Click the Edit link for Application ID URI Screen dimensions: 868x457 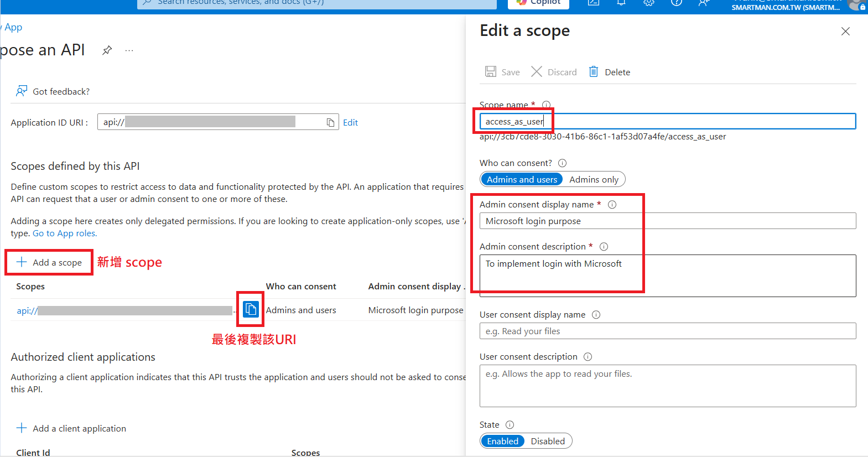(350, 122)
